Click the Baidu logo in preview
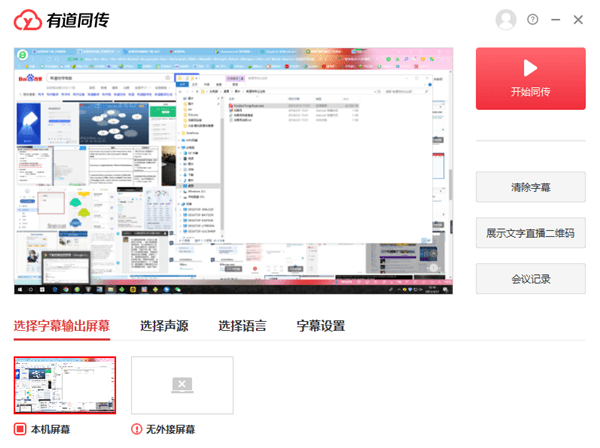600x448 pixels. [x=31, y=78]
